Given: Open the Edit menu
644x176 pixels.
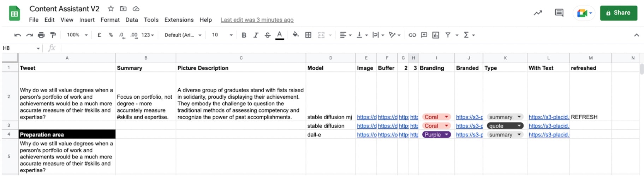Looking at the screenshot, I should [49, 20].
